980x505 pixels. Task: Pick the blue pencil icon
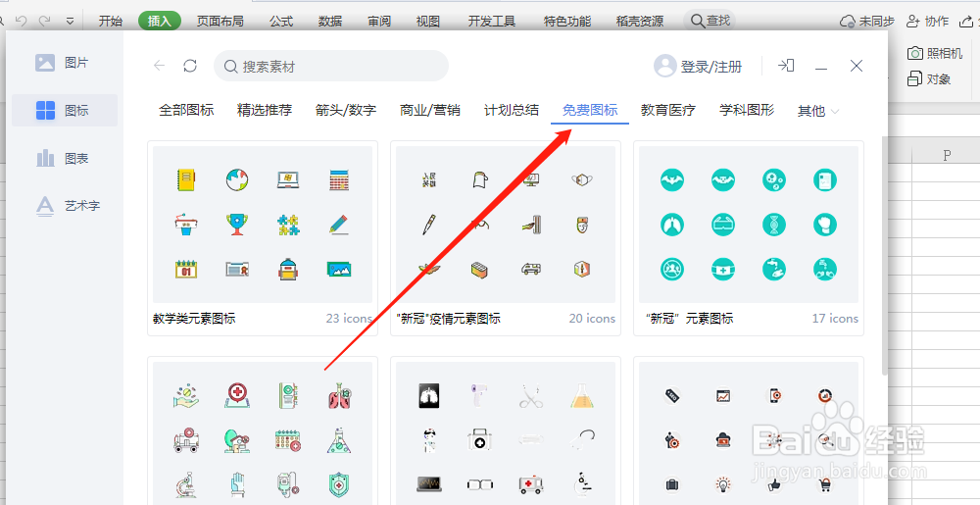(339, 225)
